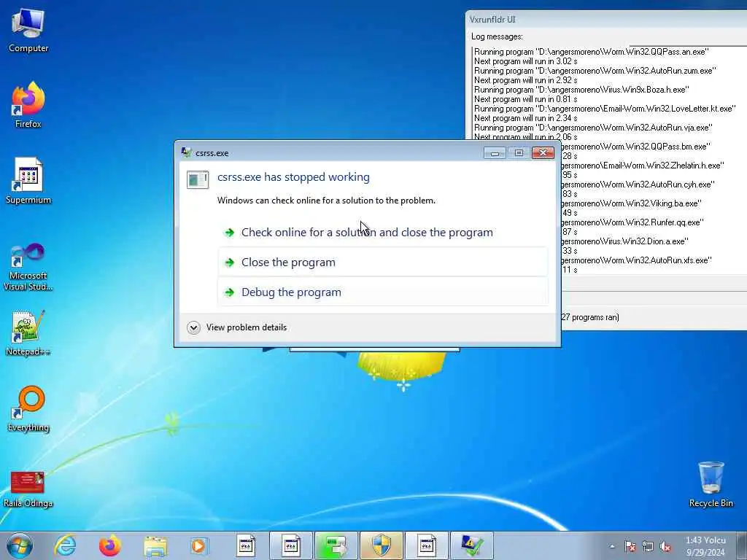
Task: Select log line 'Next program will run in 0.81 s'
Action: pos(525,99)
